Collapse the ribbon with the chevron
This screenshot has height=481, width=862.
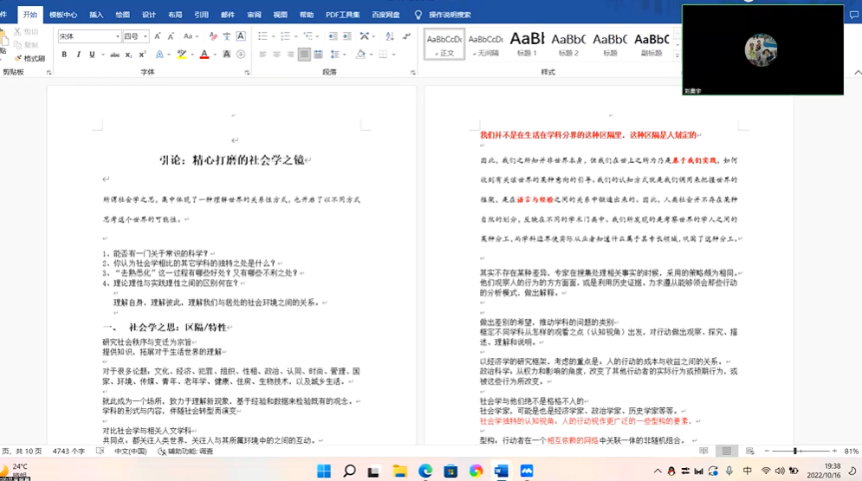tap(858, 73)
